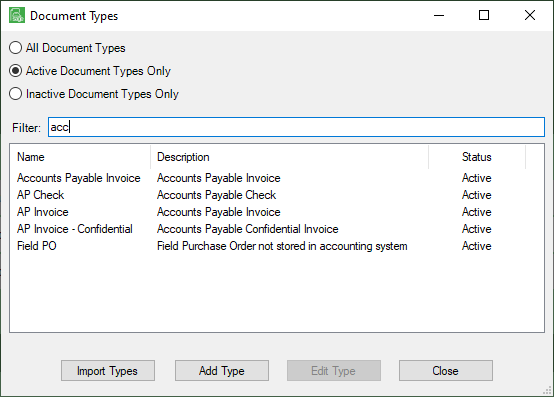Select the AP Check row
The image size is (554, 397).
pyautogui.click(x=277, y=195)
